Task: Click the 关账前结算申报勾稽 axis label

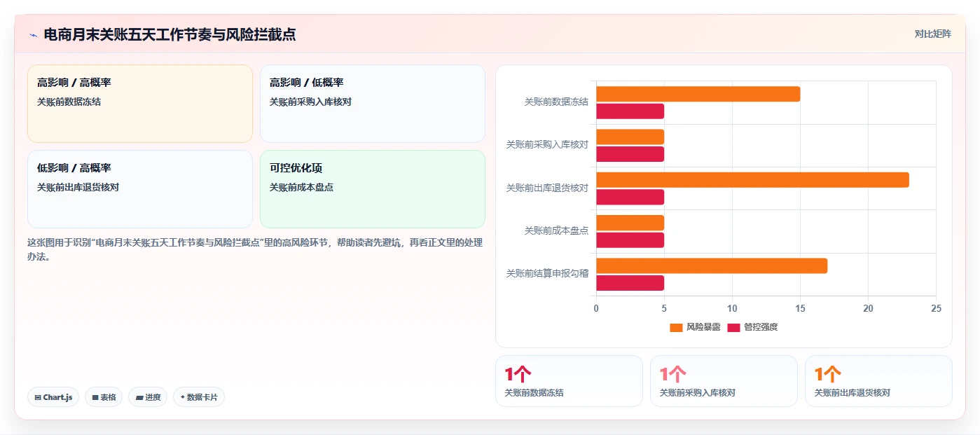Action: (x=547, y=273)
